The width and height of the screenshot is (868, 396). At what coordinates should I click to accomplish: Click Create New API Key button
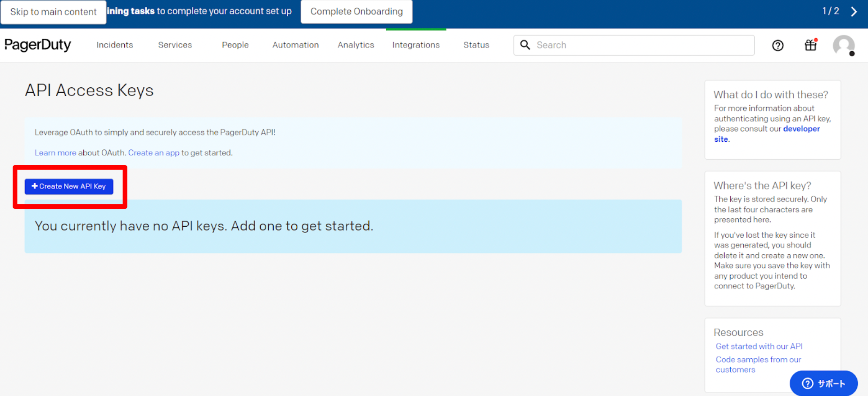69,186
